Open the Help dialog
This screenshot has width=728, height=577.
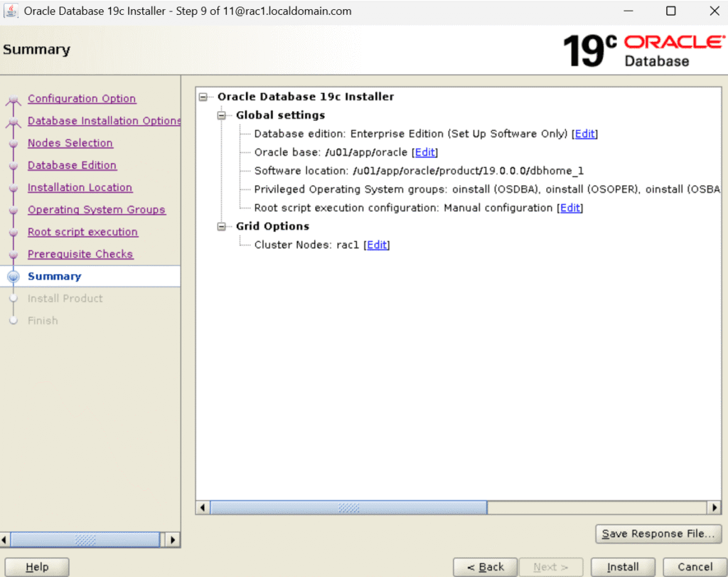click(x=36, y=567)
